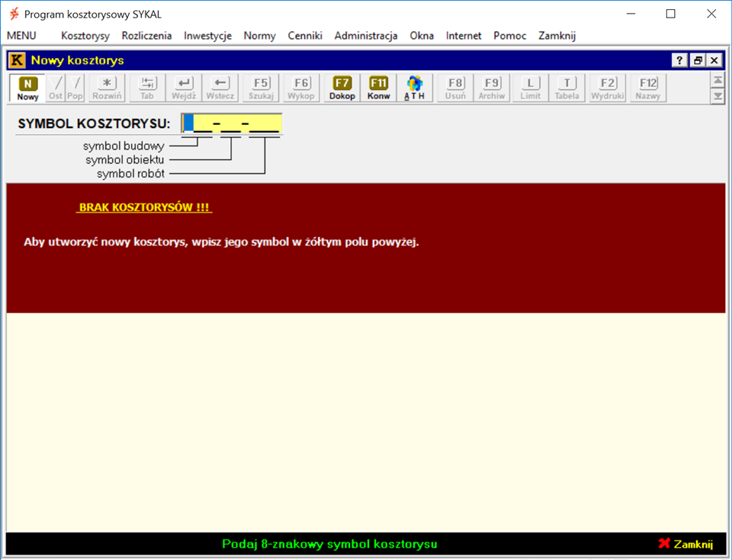Click the 'symbol obiektu' label
The width and height of the screenshot is (732, 560).
(x=124, y=159)
